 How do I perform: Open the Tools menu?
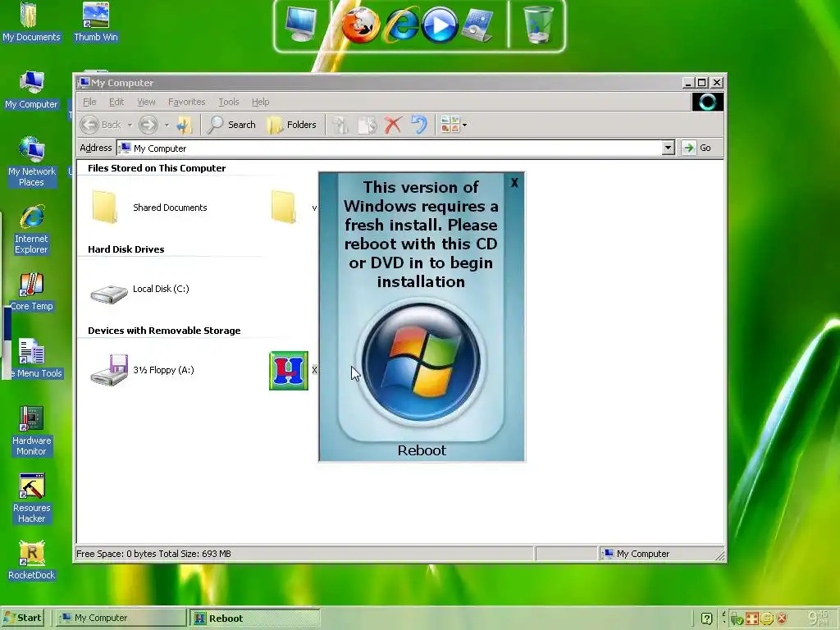coord(229,102)
